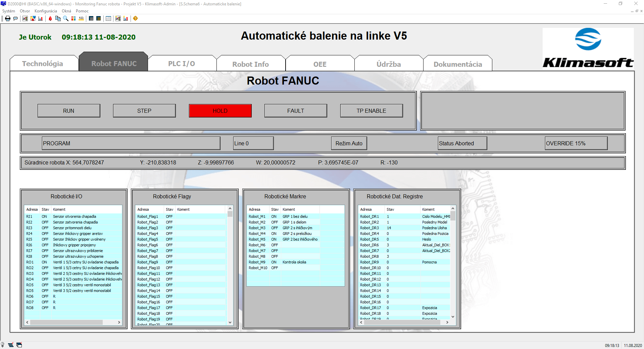644x349 pixels.
Task: Open the Okná menu
Action: coord(66,11)
